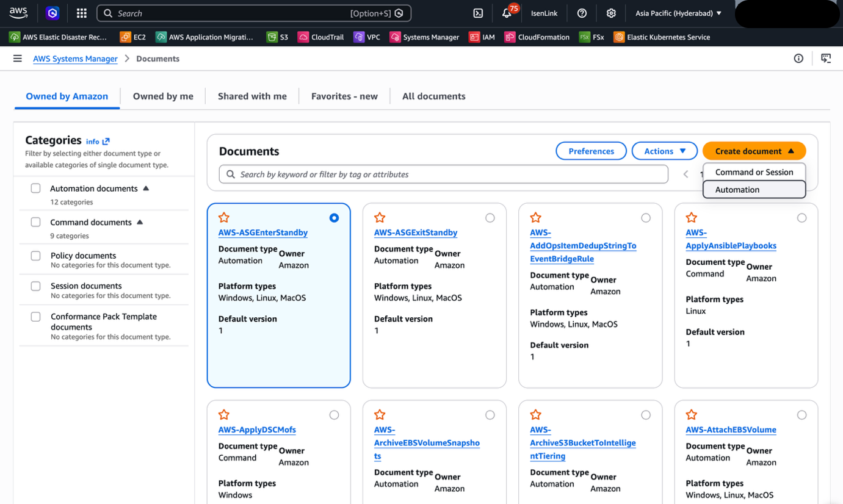Open notifications bell icon

point(507,13)
